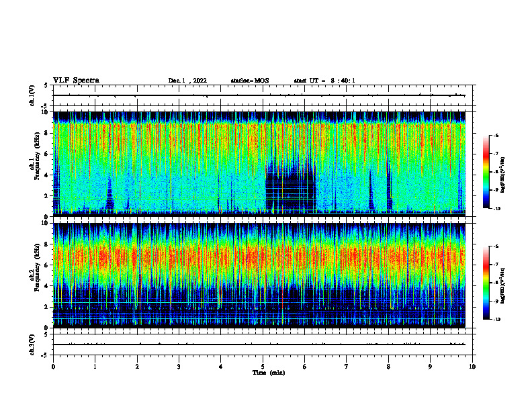The image size is (532, 411).
Task: Click time axis tick label "3"
Action: [179, 367]
